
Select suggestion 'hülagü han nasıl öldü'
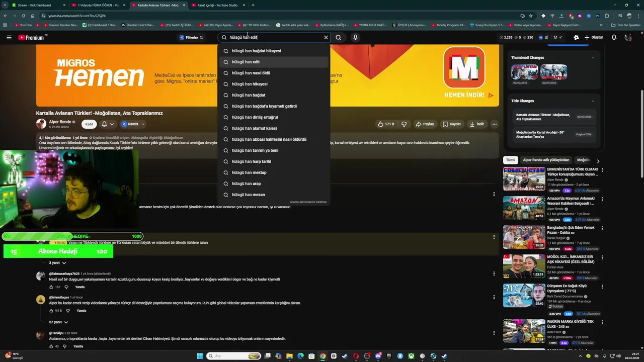(274, 73)
